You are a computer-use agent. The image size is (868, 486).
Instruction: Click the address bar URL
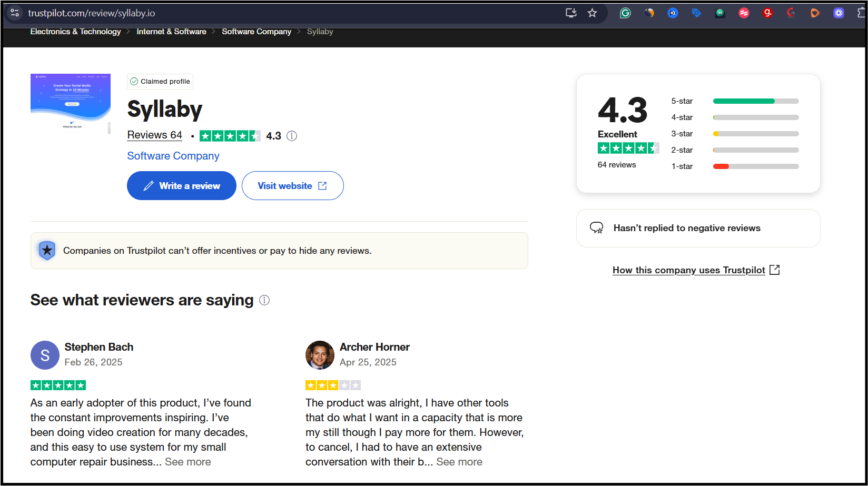pos(92,13)
